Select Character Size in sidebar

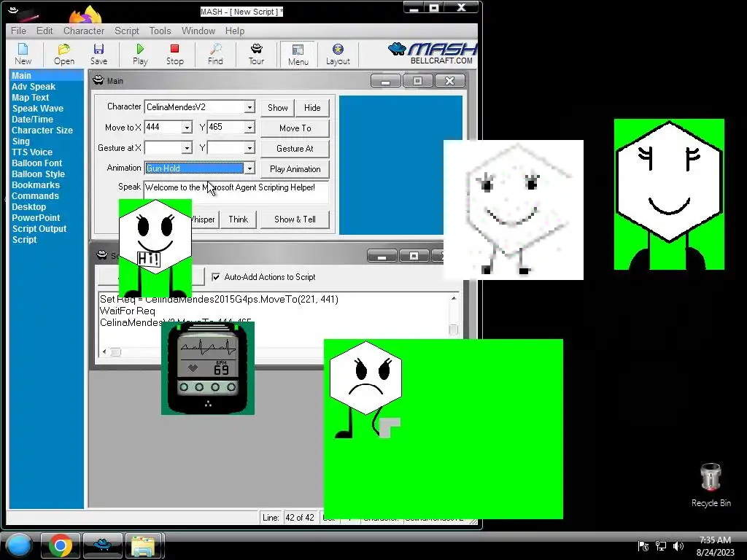point(42,131)
